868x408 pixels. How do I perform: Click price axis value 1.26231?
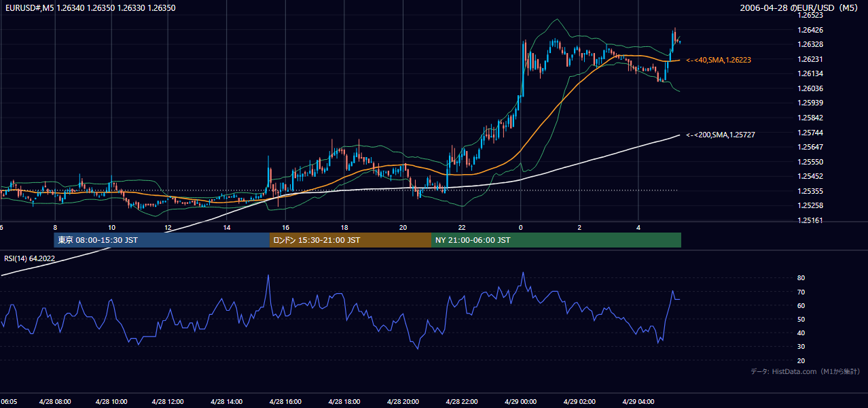810,59
